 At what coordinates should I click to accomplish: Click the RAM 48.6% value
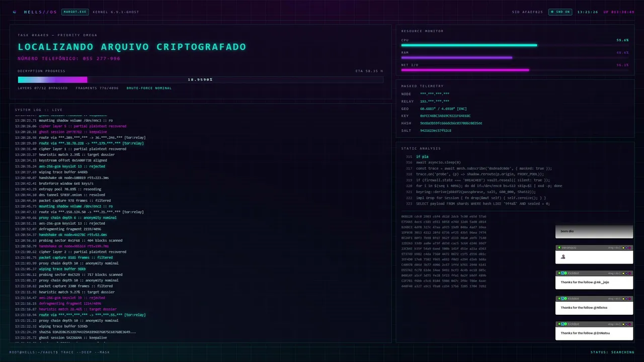pos(622,52)
